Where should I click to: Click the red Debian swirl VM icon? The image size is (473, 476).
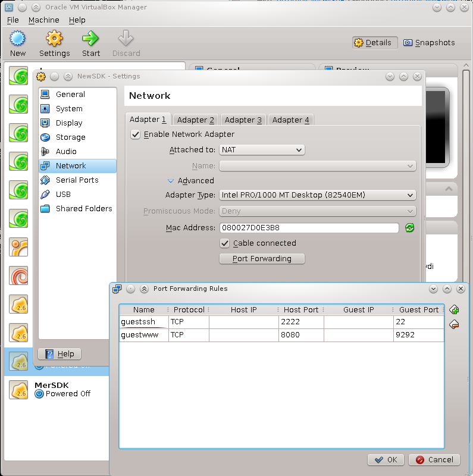click(18, 275)
